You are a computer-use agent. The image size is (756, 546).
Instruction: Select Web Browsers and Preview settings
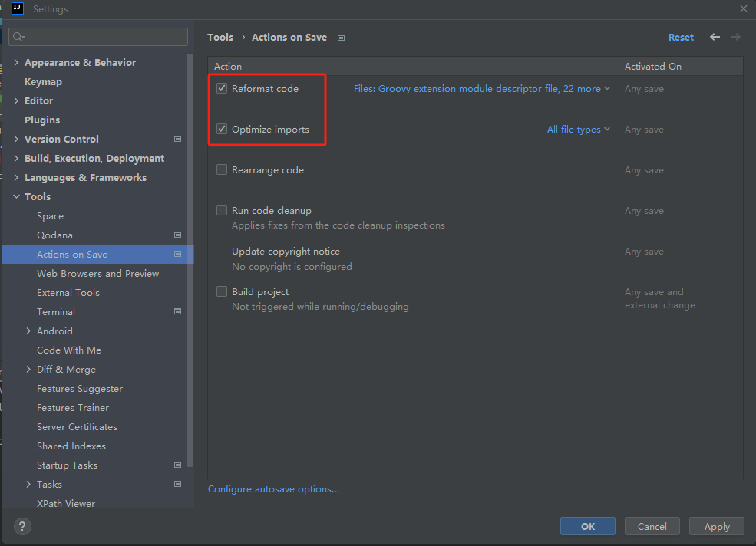pyautogui.click(x=97, y=274)
